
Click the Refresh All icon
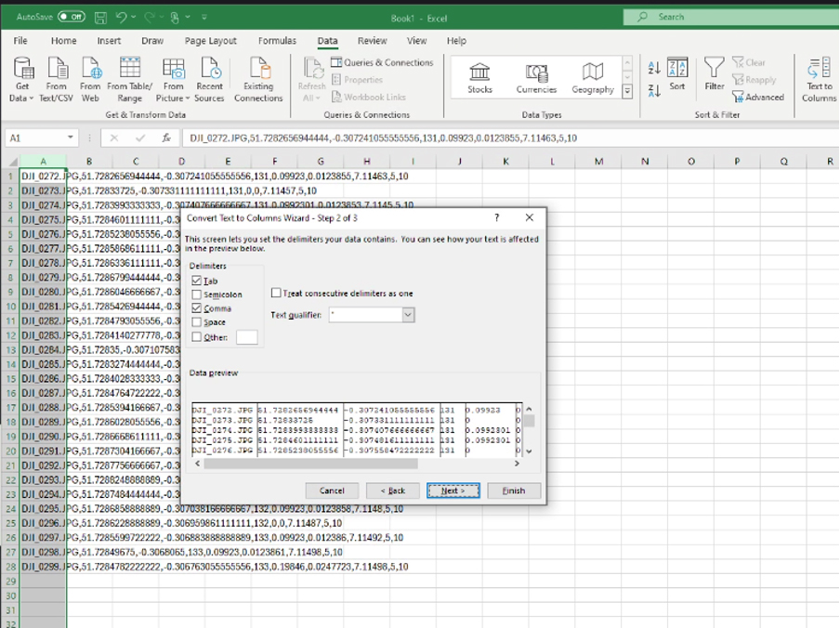(x=312, y=79)
